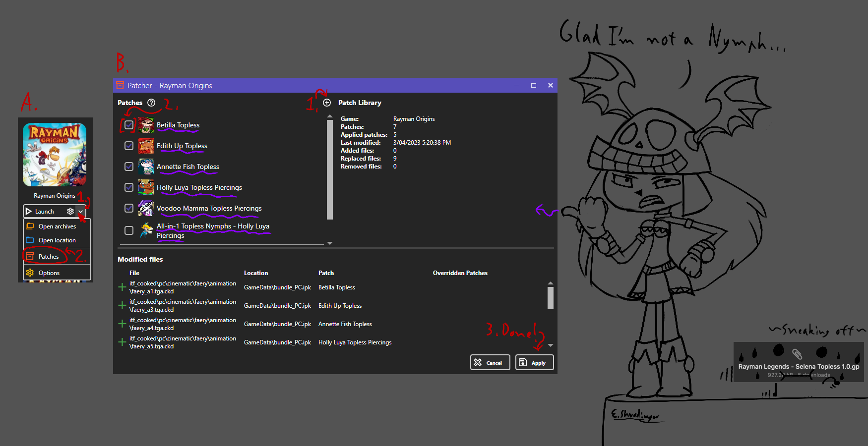Click the Launch button

pyautogui.click(x=45, y=211)
